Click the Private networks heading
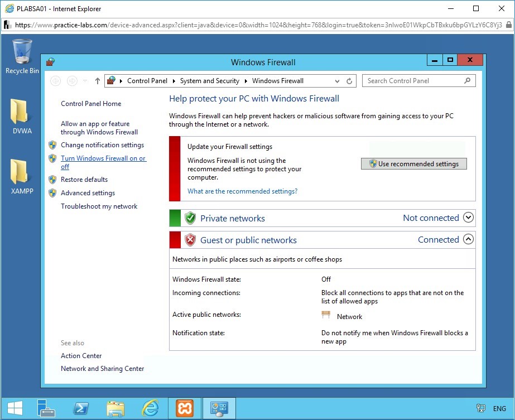 coord(233,219)
